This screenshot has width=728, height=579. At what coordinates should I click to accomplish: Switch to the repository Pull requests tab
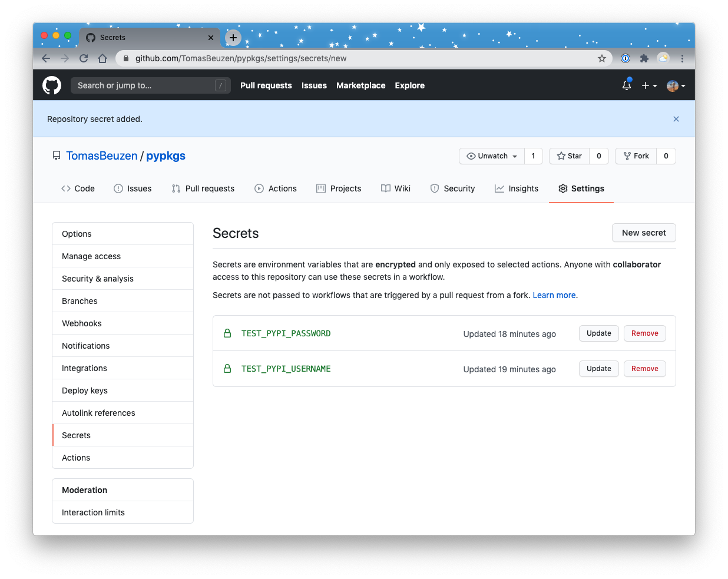203,188
